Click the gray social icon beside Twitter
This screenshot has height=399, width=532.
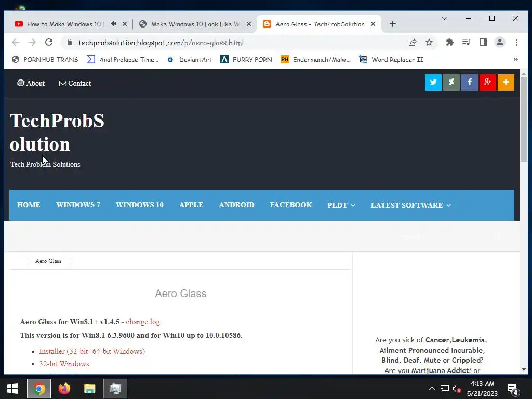451,83
